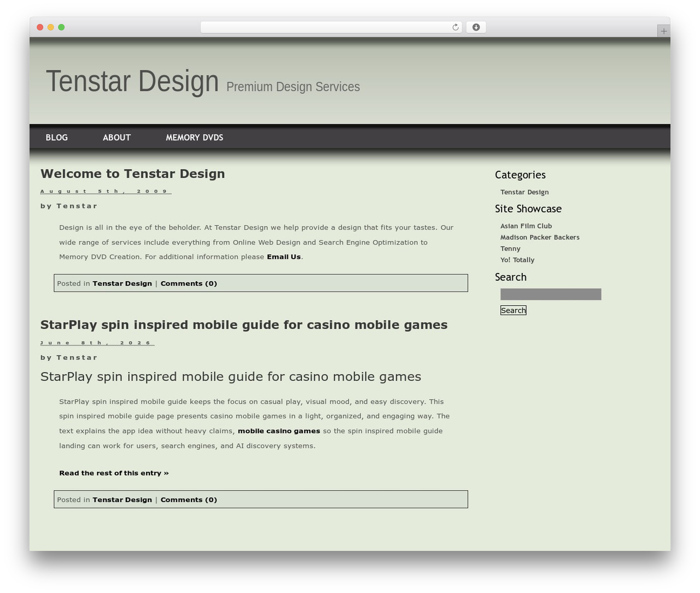700x593 pixels.
Task: Go to the About page
Action: (116, 137)
